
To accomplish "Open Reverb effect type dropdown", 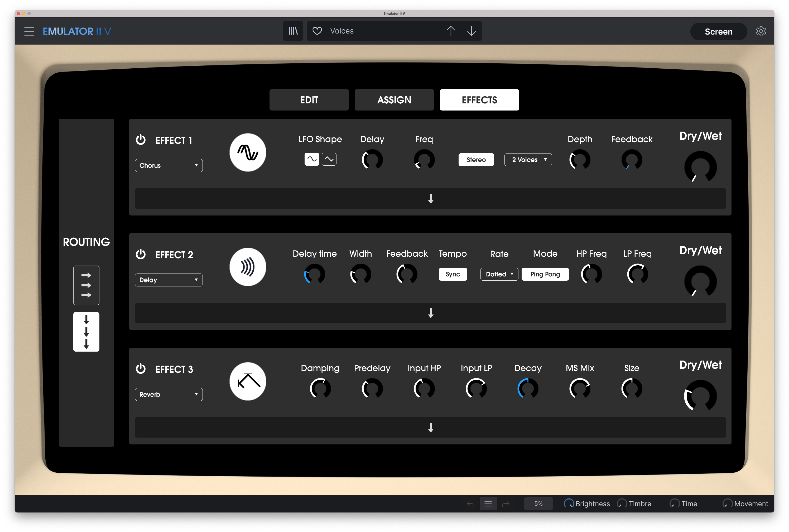I will point(169,394).
